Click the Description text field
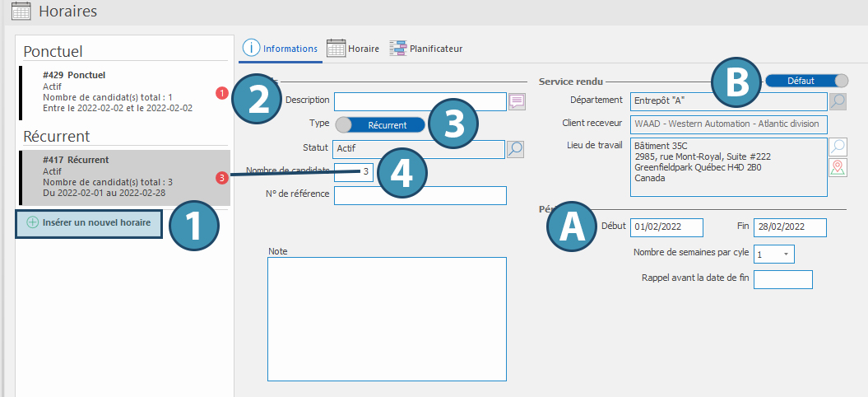 click(420, 101)
